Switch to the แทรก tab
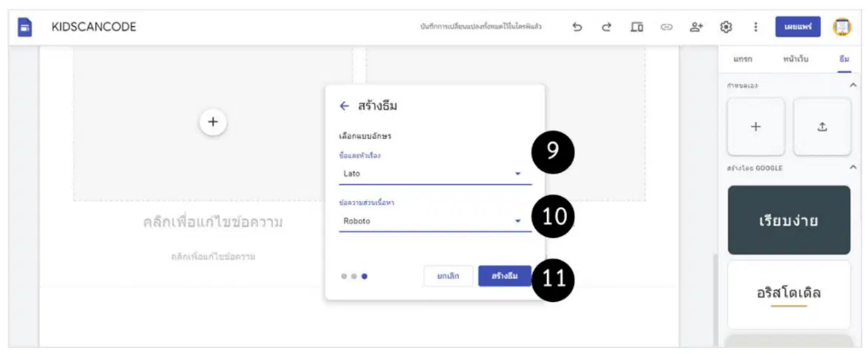 743,59
